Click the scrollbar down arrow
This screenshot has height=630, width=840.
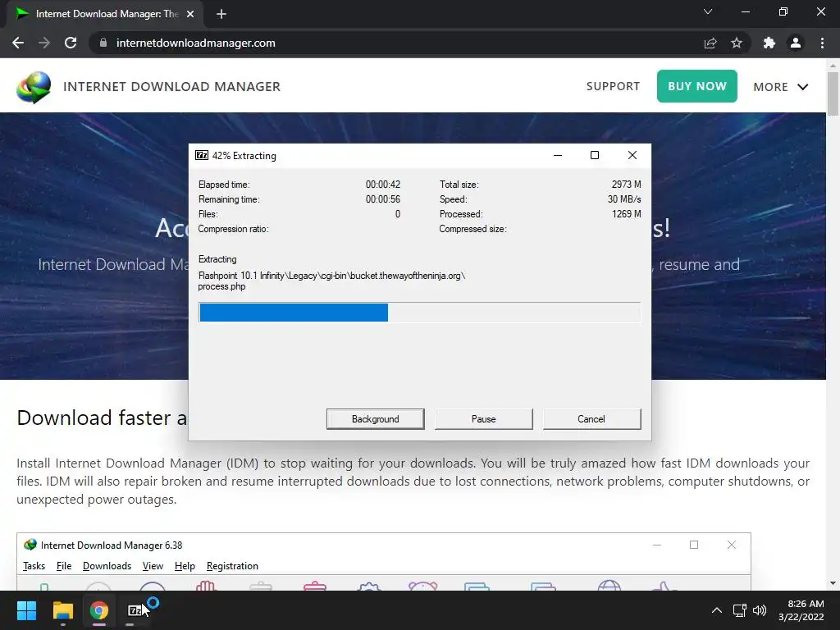[833, 583]
